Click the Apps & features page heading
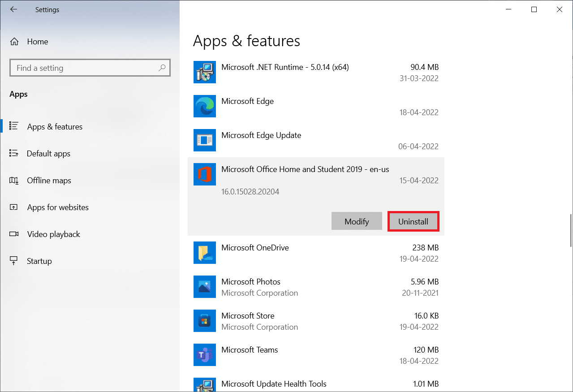 click(246, 41)
